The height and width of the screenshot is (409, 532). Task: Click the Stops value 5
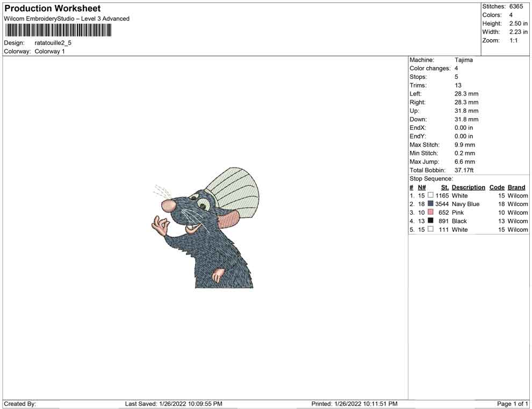[456, 77]
